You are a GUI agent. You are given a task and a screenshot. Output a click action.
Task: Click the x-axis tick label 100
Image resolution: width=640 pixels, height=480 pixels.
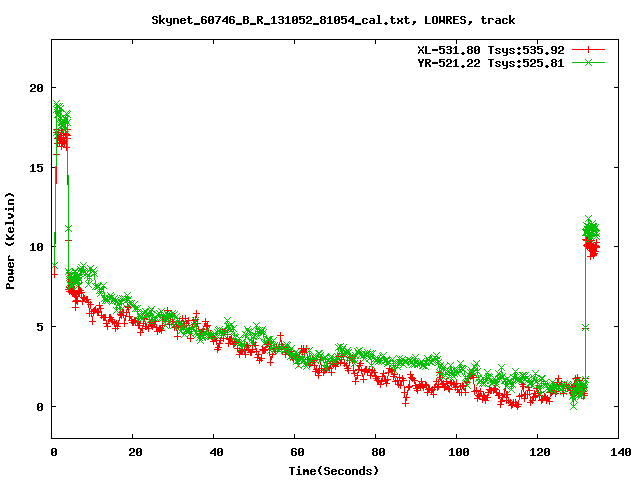coord(458,452)
